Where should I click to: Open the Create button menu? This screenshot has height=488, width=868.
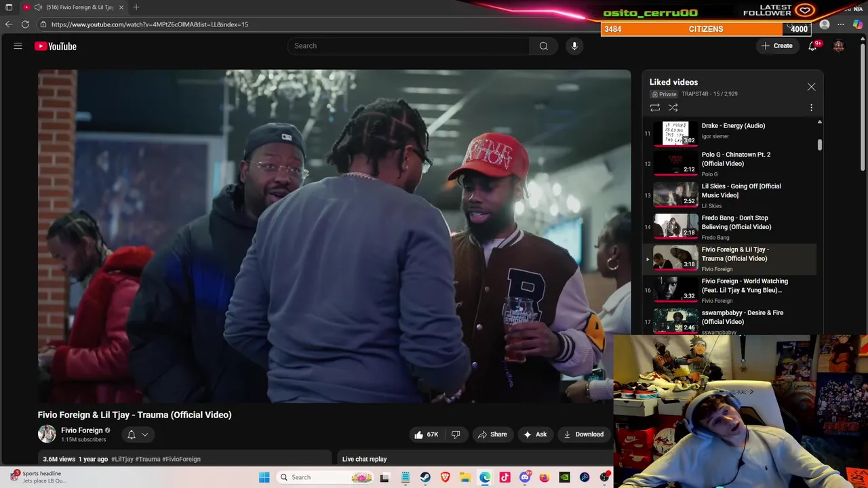(776, 46)
